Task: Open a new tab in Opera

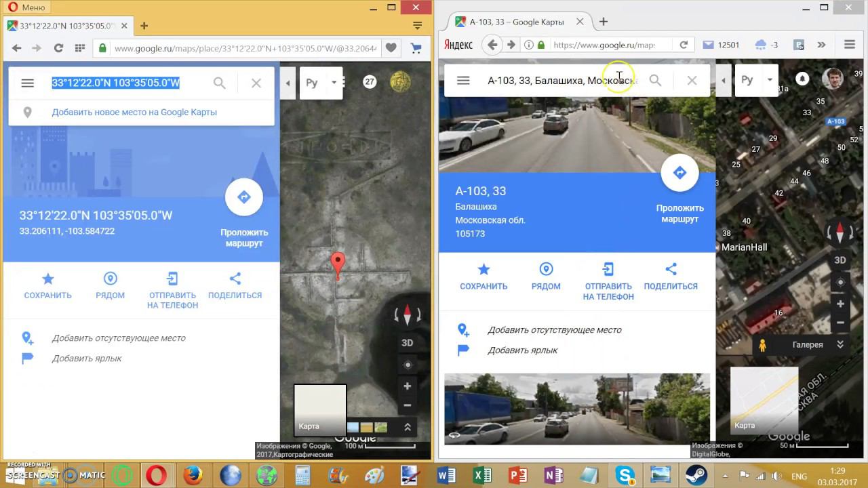Action: click(x=144, y=26)
